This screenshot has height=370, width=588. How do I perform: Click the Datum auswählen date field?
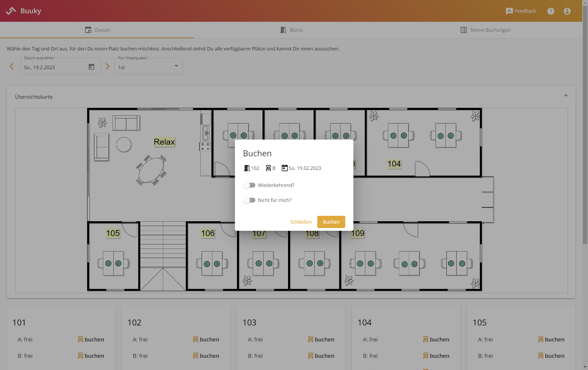pos(60,66)
